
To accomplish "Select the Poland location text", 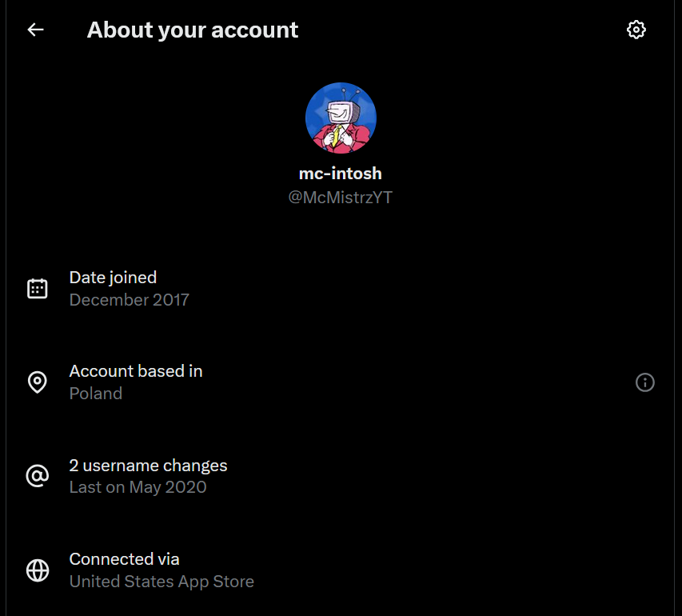I will pos(95,393).
